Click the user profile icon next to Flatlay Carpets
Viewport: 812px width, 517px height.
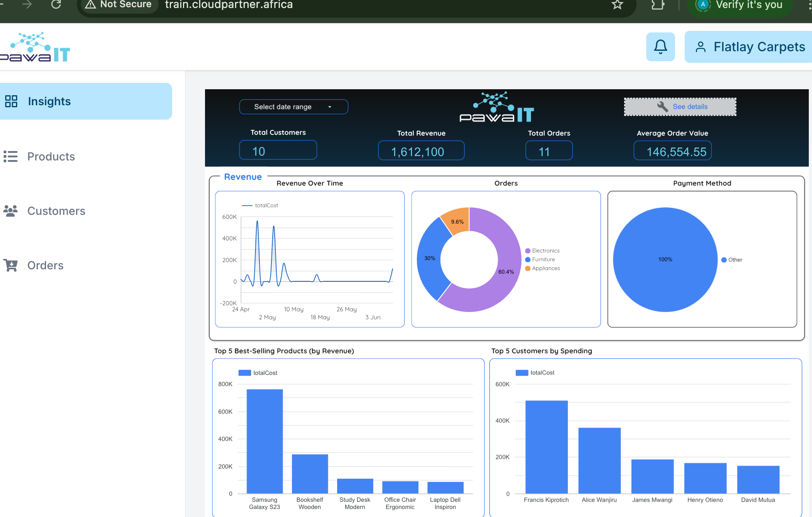(701, 46)
